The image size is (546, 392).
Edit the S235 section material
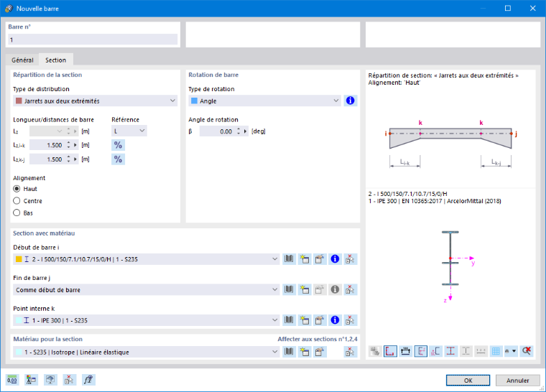tap(320, 352)
